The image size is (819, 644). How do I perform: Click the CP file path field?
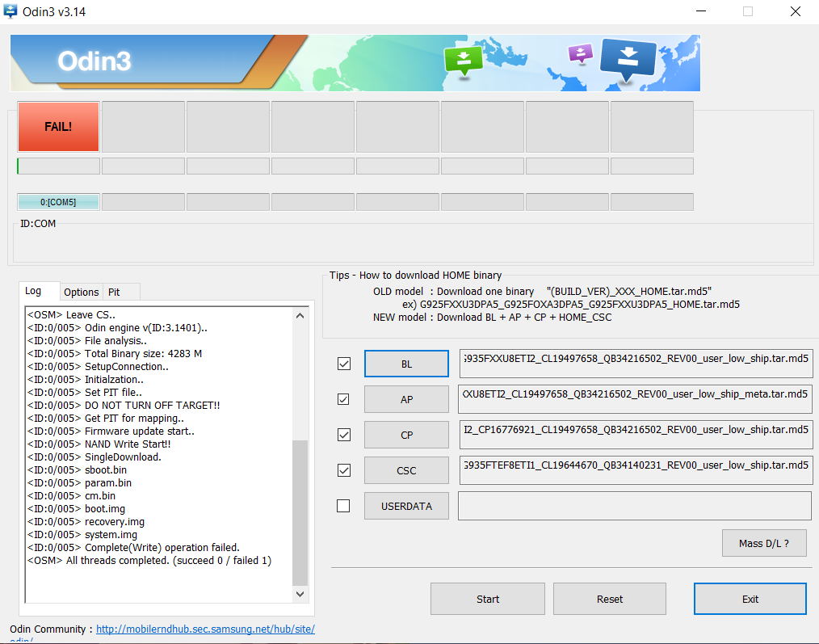coord(636,435)
